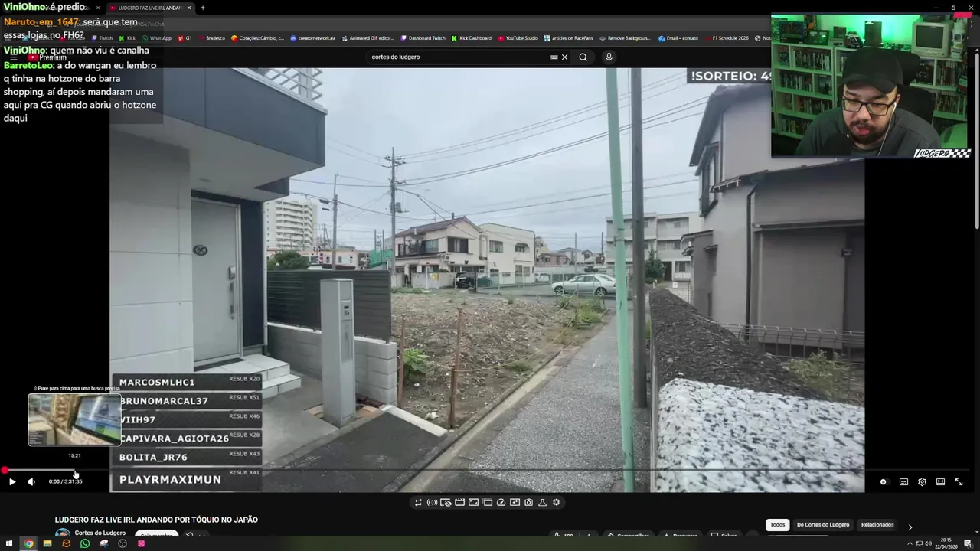This screenshot has height=551, width=980.
Task: Open the notification center in system tray
Action: 968,543
